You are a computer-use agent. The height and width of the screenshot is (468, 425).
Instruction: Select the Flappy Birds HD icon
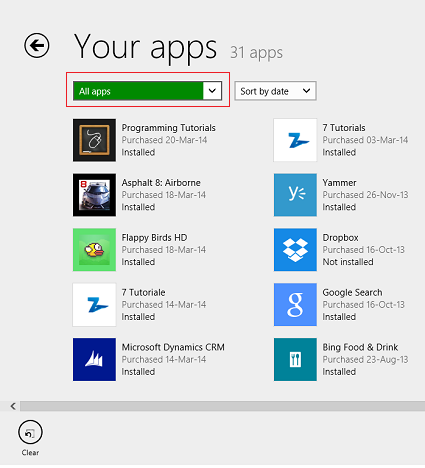(x=94, y=250)
